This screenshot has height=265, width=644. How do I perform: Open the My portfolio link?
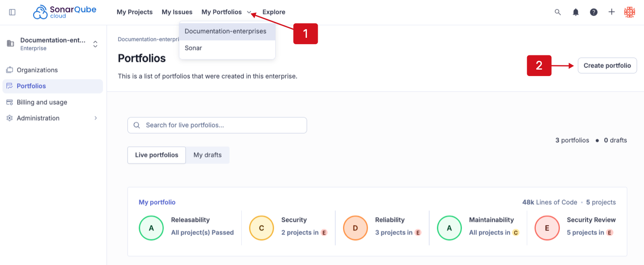point(157,202)
